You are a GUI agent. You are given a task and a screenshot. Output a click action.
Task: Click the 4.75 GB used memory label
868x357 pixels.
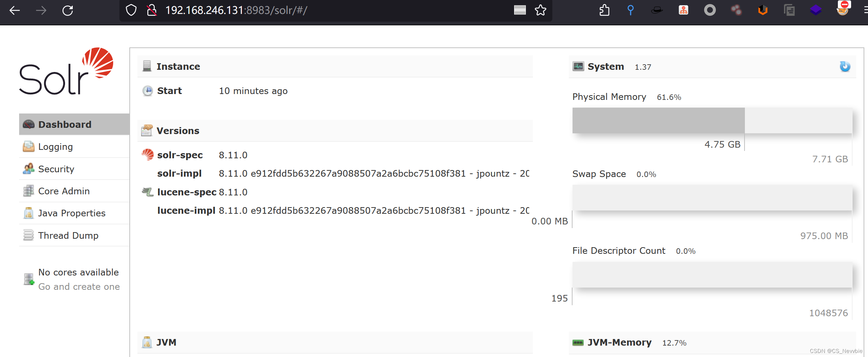click(x=722, y=144)
